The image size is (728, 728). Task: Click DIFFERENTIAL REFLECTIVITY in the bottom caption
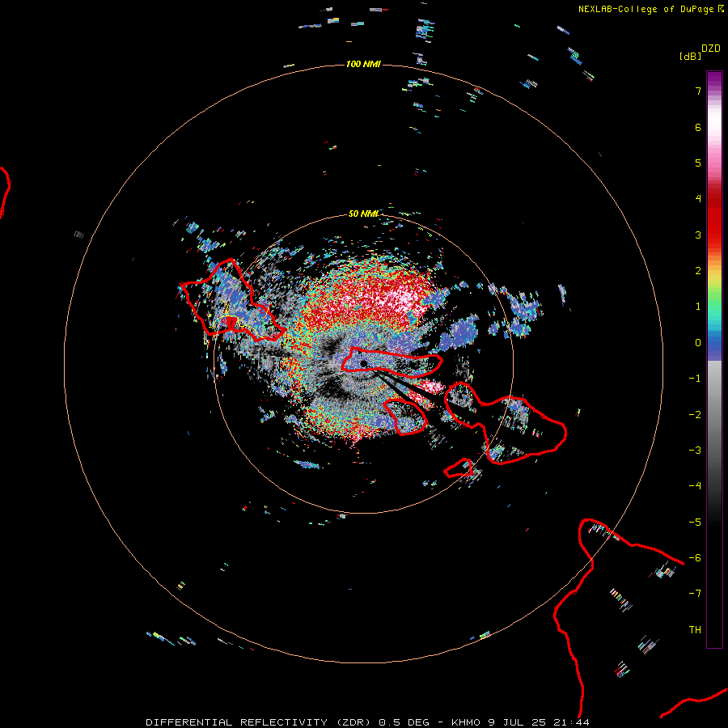[x=236, y=722]
